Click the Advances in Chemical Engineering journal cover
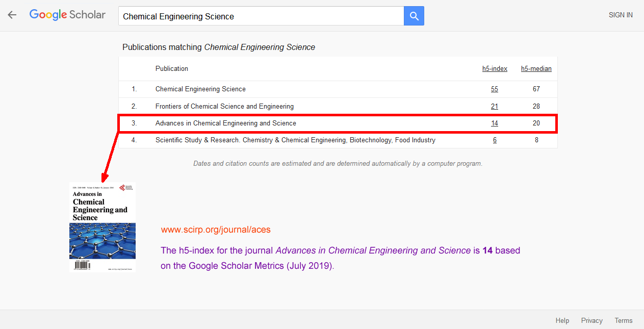The width and height of the screenshot is (644, 329). (102, 227)
